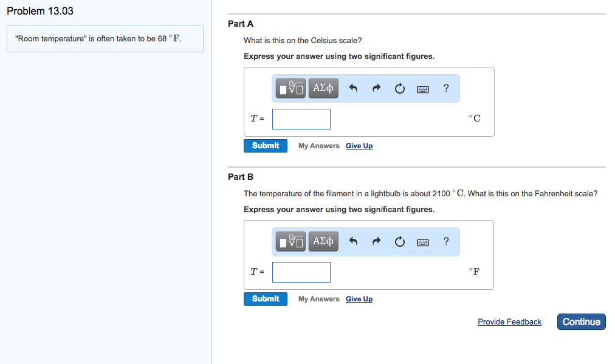
Task: Click the help question mark in Part B
Action: point(445,241)
